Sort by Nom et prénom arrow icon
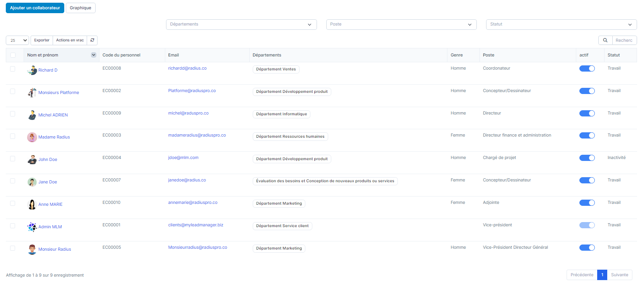 (93, 55)
